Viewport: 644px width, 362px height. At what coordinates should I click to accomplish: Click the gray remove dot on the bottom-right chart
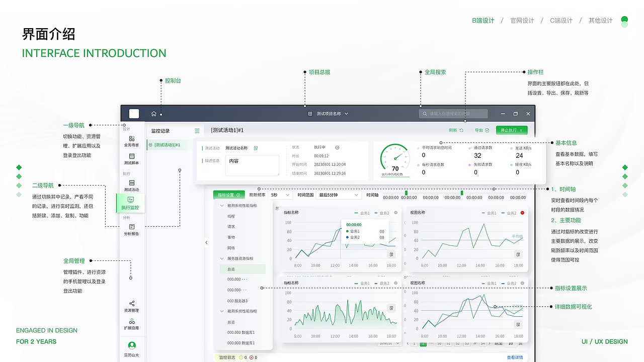(522, 284)
